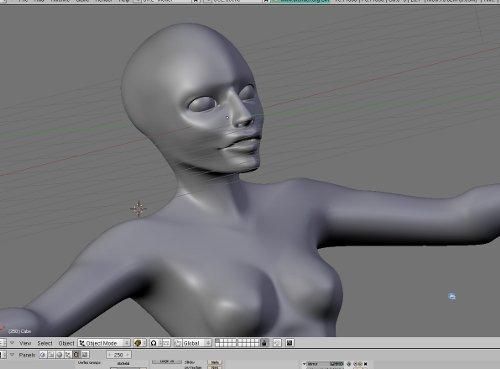Switch to Script context icon

tap(51, 355)
